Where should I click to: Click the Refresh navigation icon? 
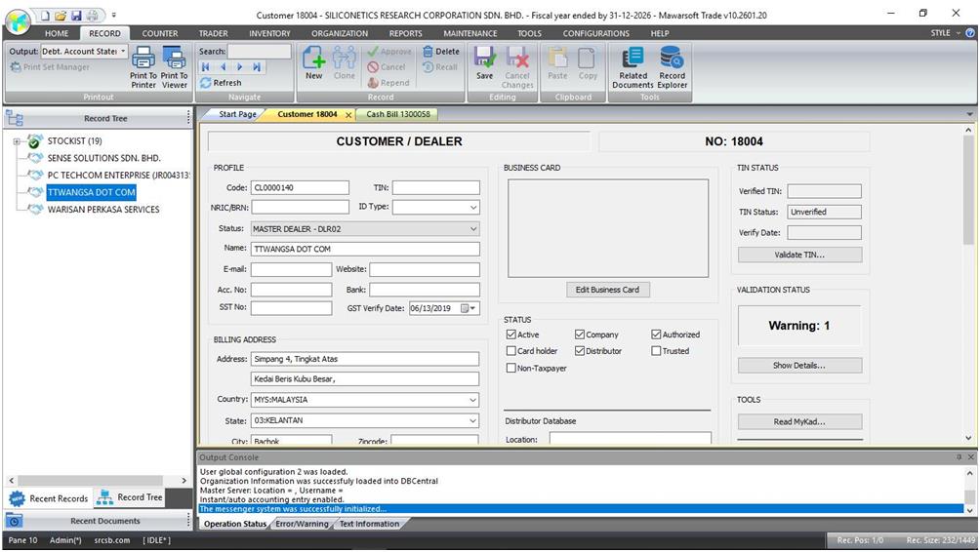pyautogui.click(x=221, y=83)
